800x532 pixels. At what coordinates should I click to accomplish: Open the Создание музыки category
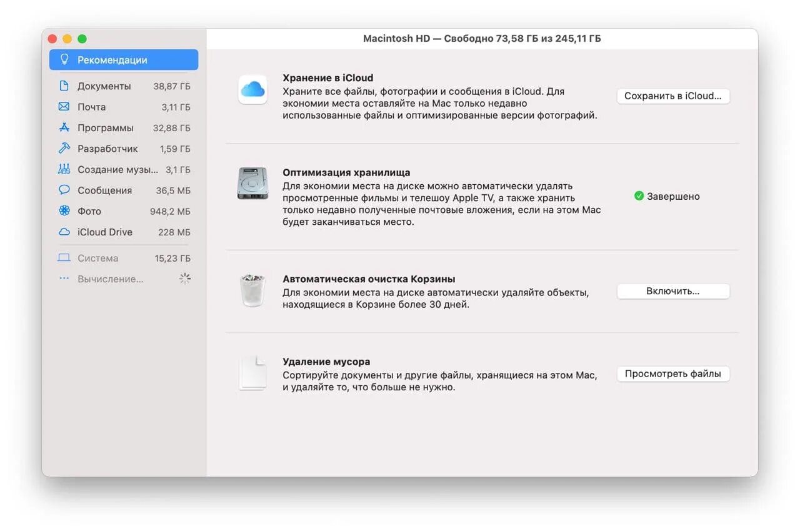[x=124, y=169]
